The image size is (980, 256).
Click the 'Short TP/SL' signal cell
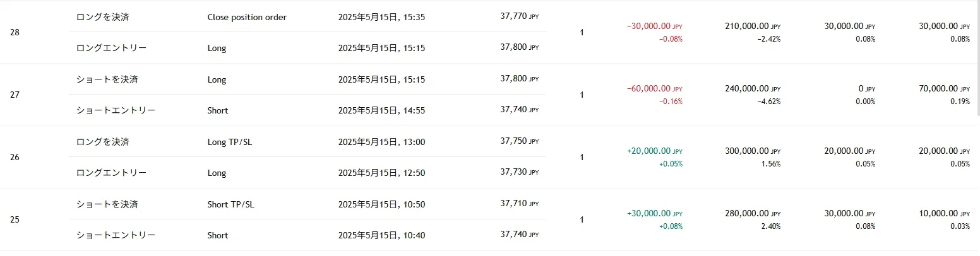(230, 204)
